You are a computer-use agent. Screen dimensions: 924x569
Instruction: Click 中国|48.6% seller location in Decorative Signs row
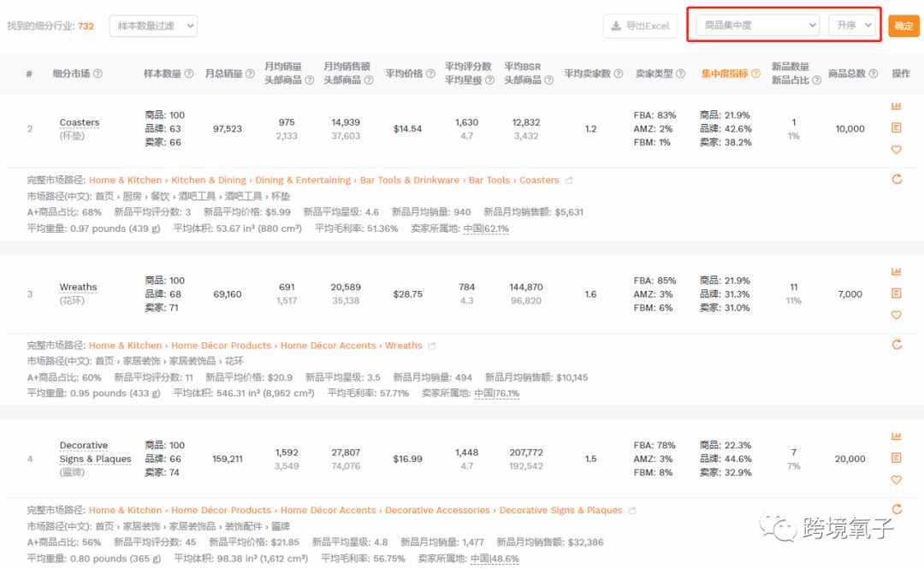tap(495, 559)
